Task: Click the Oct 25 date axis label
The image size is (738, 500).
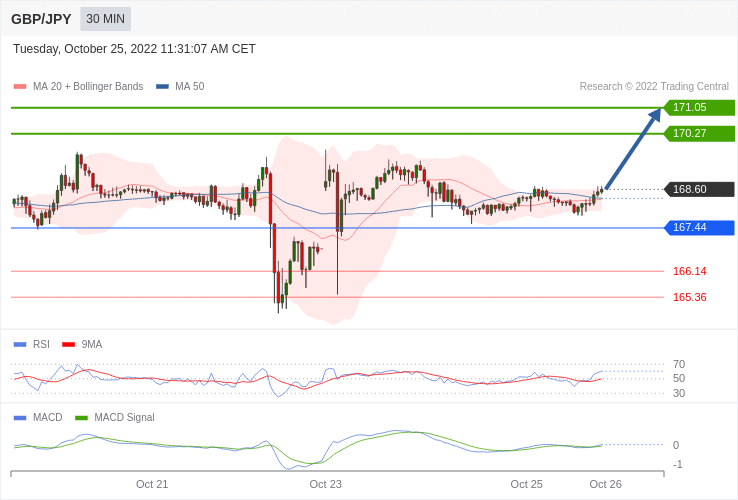Action: pos(526,484)
